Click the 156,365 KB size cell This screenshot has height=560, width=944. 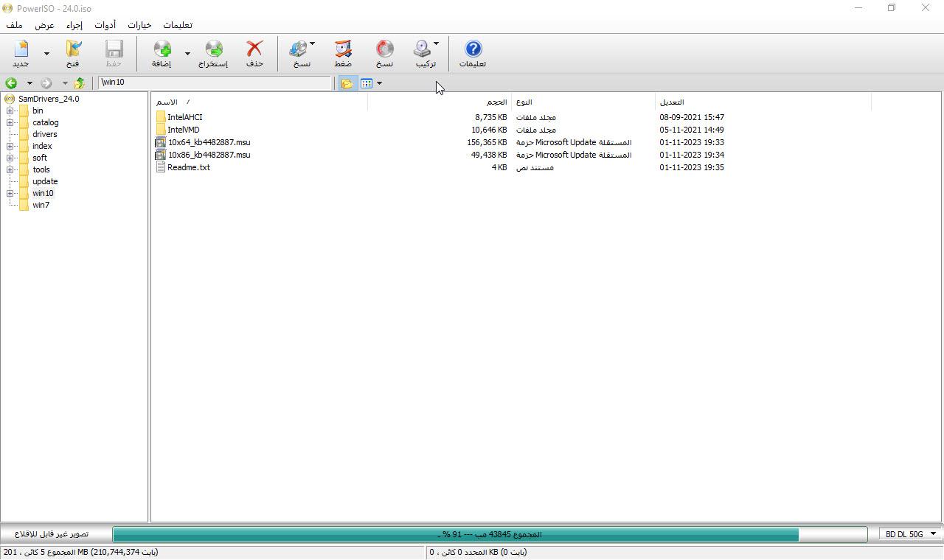coord(487,142)
